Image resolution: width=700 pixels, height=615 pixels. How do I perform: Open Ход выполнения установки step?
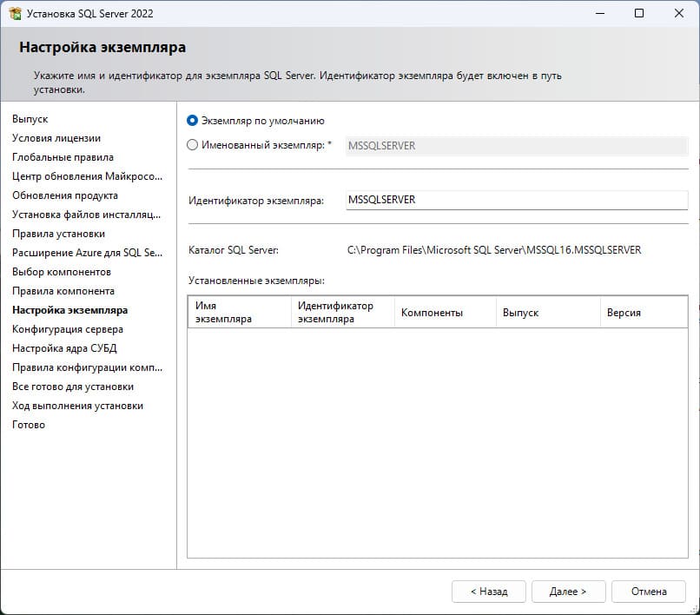[77, 406]
